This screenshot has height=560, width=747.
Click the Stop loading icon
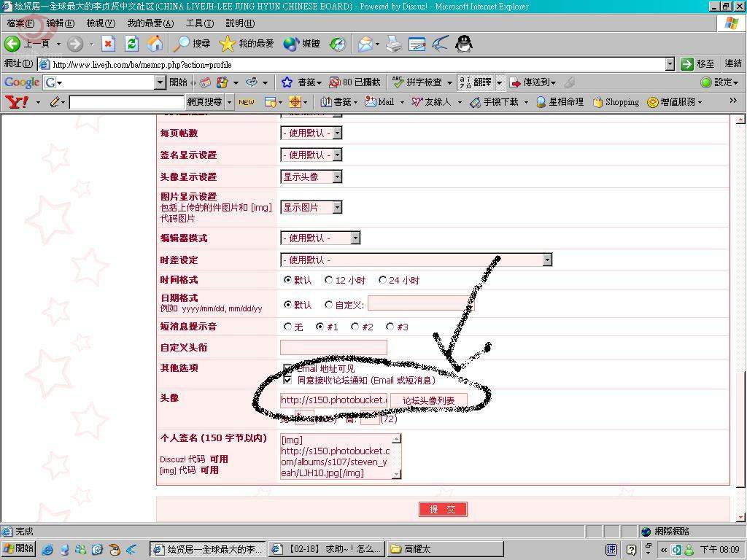pos(108,44)
